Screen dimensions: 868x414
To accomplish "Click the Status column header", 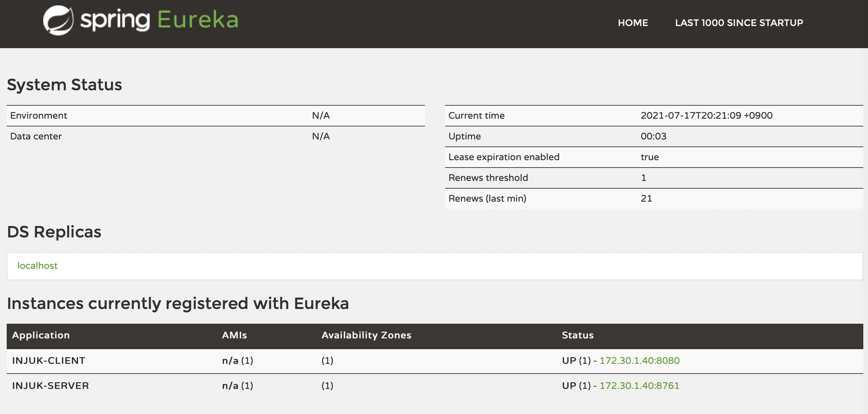I will 578,335.
